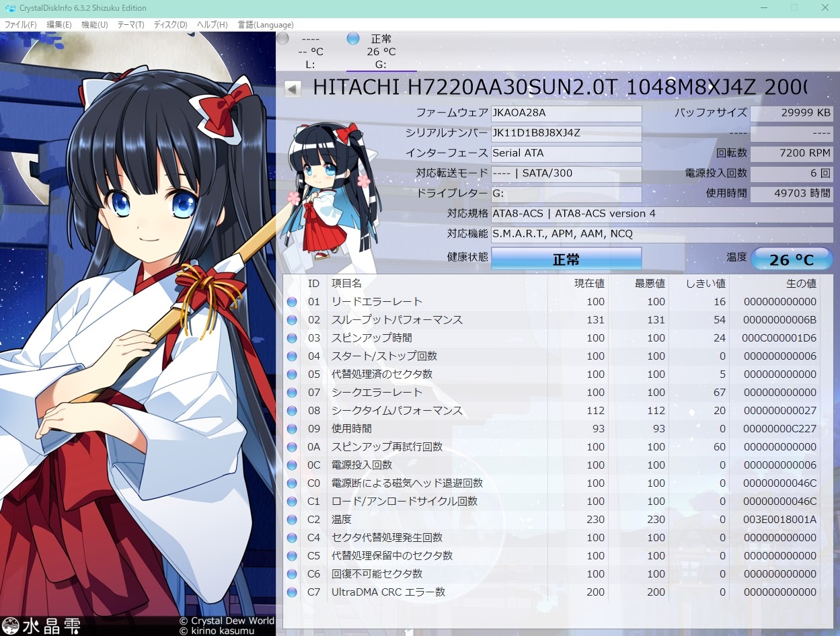Click the firmware field JKAOA28A
The width and height of the screenshot is (840, 636).
click(566, 113)
